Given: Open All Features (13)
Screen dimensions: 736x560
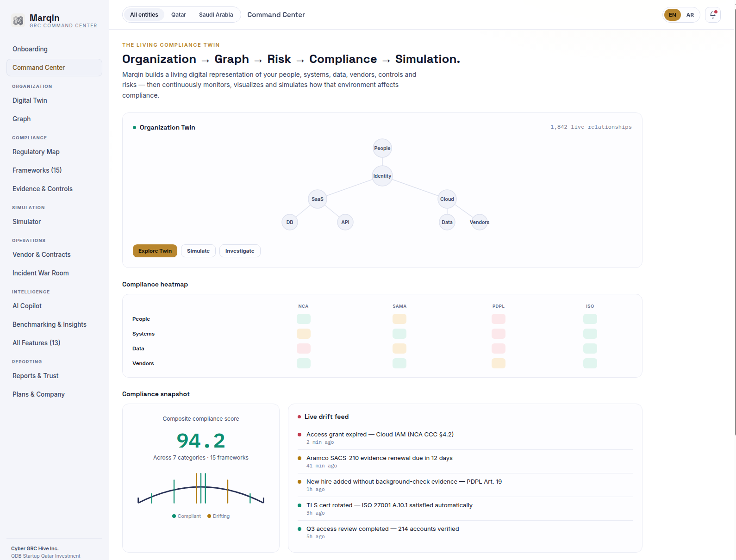Looking at the screenshot, I should tap(54, 343).
